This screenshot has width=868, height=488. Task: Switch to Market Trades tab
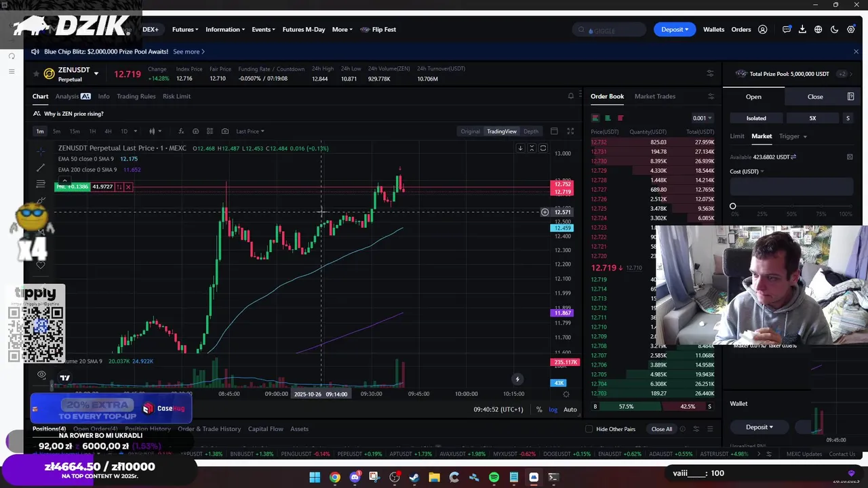click(x=654, y=96)
